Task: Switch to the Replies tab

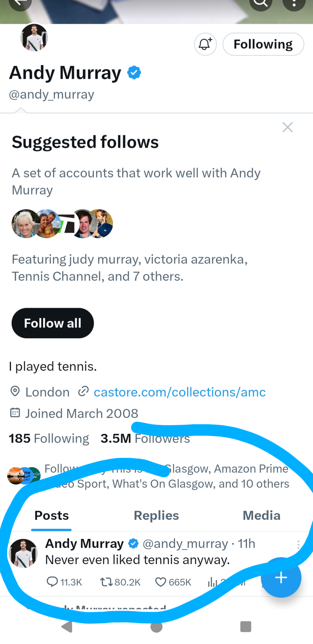Action: 156,516
